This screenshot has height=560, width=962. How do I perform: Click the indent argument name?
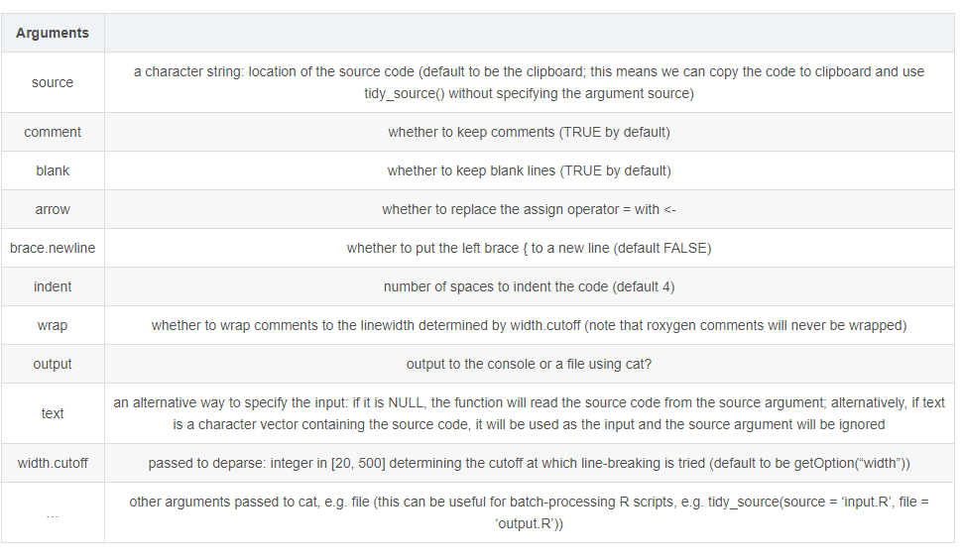pos(53,286)
